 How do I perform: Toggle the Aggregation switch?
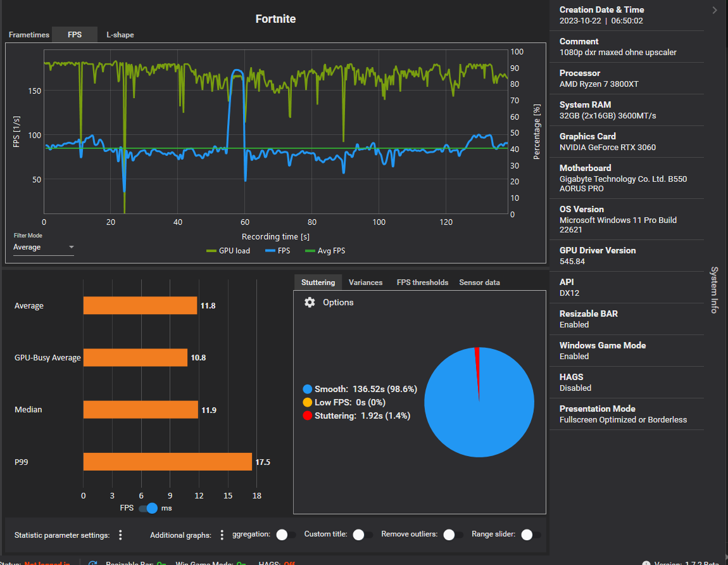(286, 535)
